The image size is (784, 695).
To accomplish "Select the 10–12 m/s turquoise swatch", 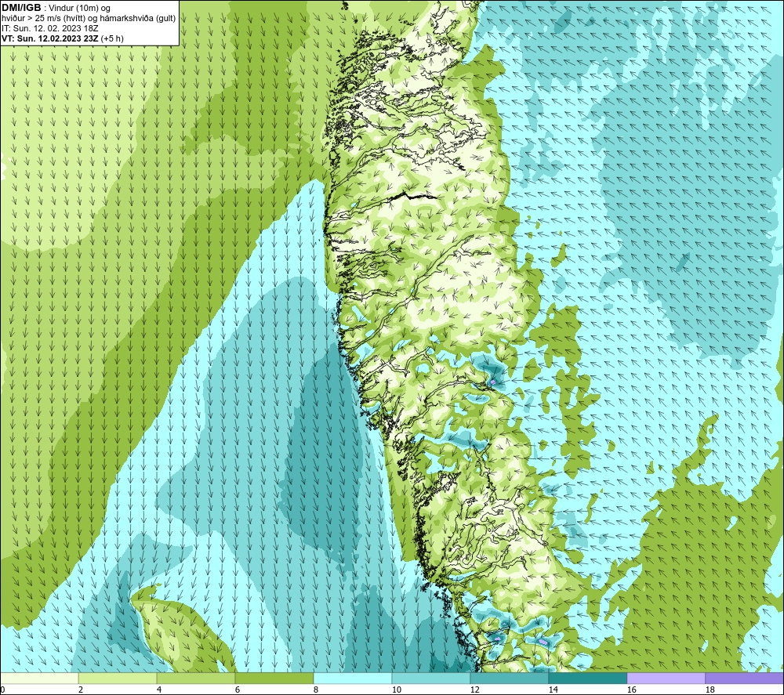I will [431, 678].
